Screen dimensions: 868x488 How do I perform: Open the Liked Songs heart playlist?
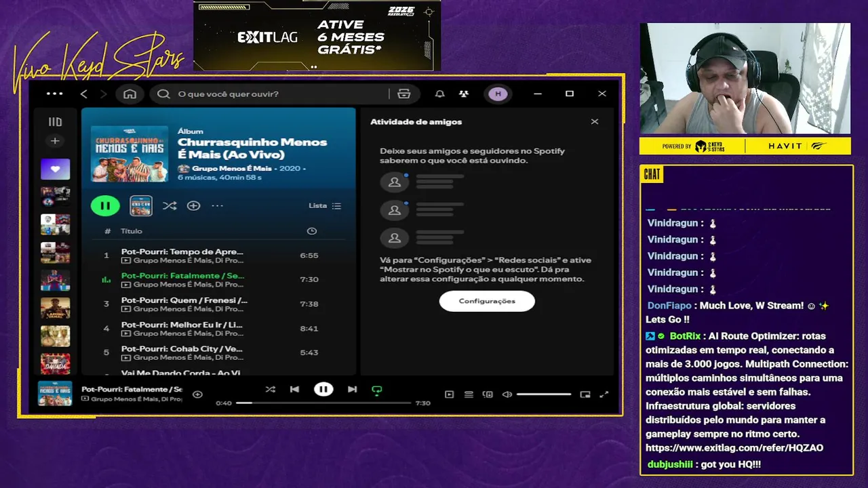coord(55,169)
